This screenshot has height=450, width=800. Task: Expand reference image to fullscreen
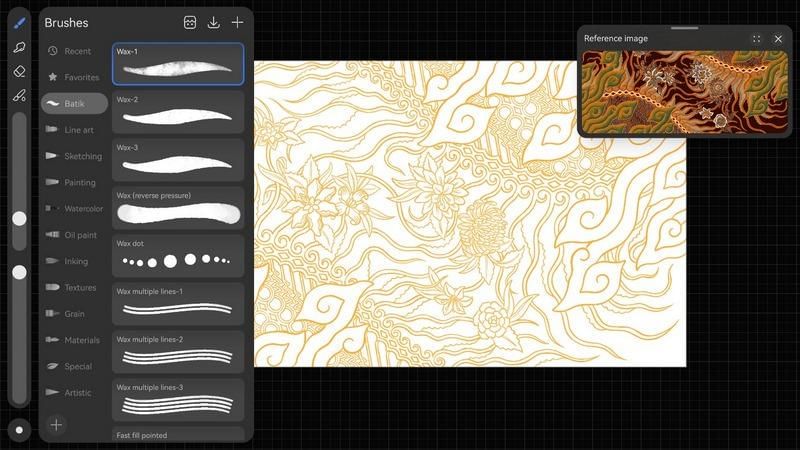(756, 39)
